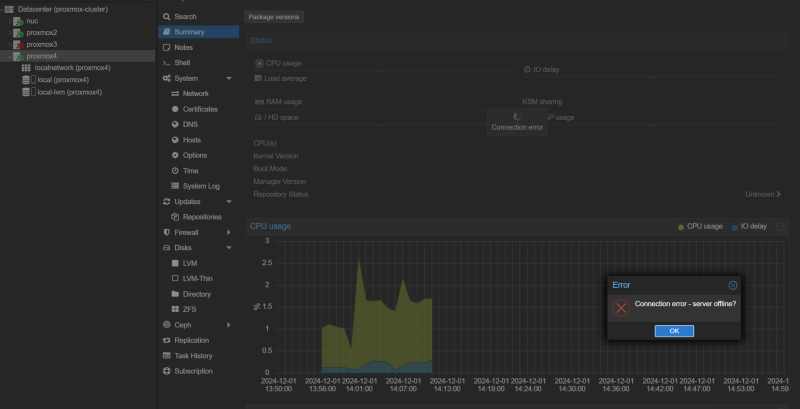The height and width of the screenshot is (409, 800).
Task: Open the Shell menu item
Action: coord(198,63)
